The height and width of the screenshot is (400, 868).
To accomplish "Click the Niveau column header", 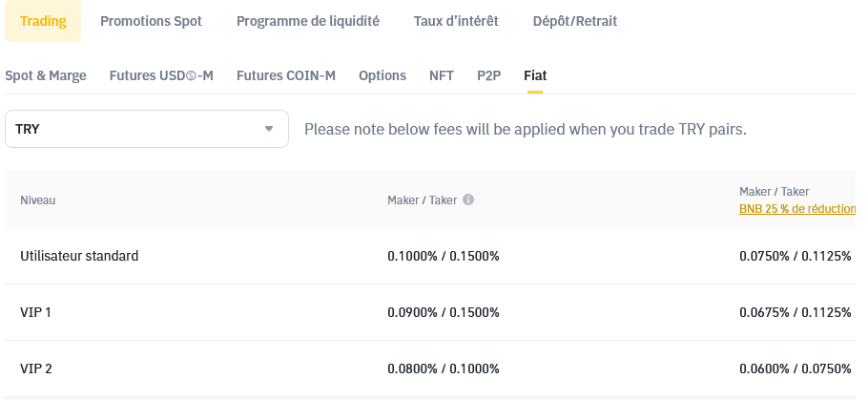I will [x=38, y=200].
